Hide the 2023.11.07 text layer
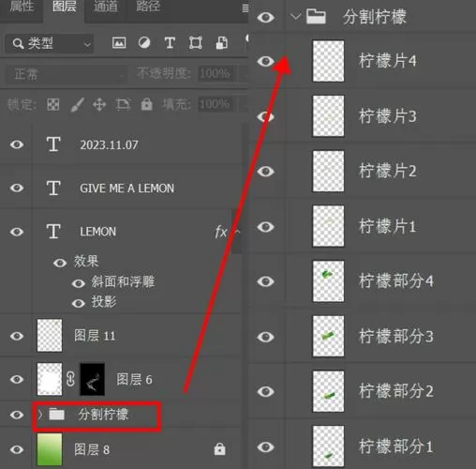 (x=17, y=144)
